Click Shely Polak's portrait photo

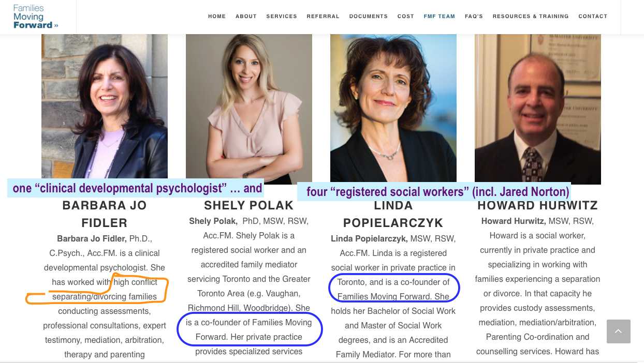[249, 103]
